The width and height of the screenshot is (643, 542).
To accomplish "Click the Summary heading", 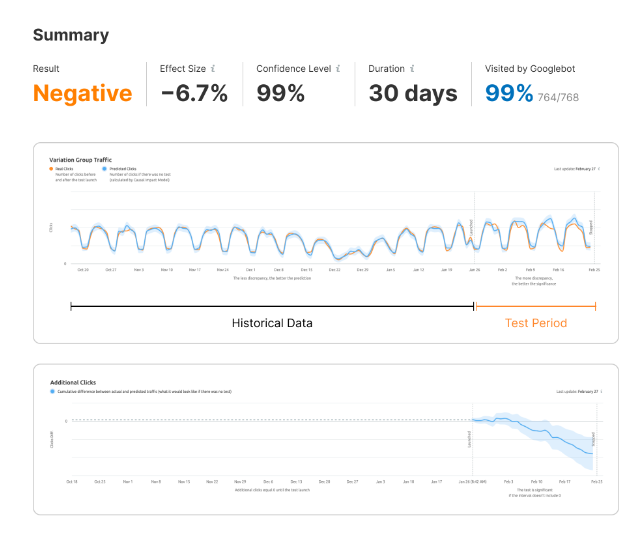I will (71, 35).
